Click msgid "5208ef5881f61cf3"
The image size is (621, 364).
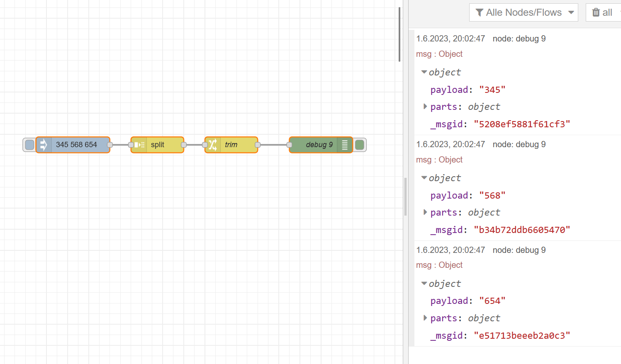click(x=522, y=124)
